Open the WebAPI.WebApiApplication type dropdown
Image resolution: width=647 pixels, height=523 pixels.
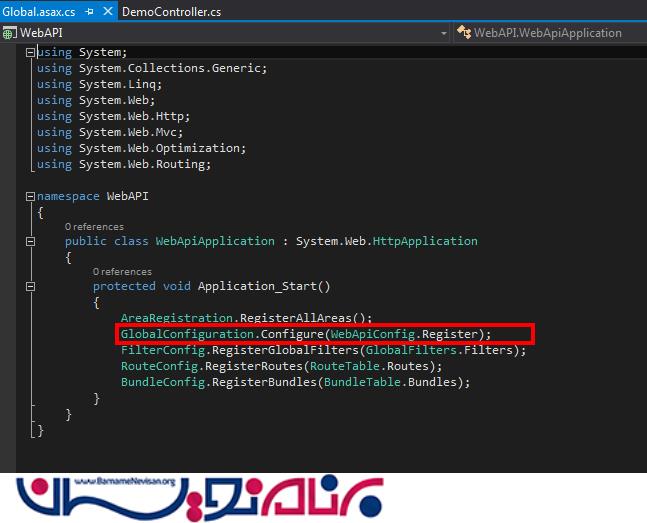[x=548, y=33]
